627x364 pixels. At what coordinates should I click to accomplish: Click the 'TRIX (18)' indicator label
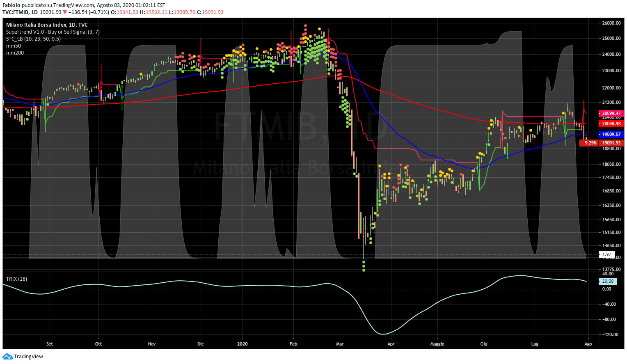click(x=16, y=279)
